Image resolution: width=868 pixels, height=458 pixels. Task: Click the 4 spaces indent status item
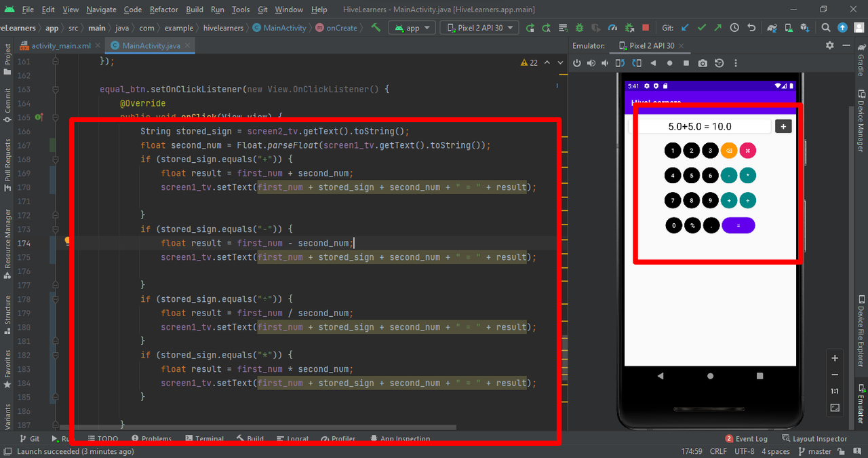[x=775, y=451]
